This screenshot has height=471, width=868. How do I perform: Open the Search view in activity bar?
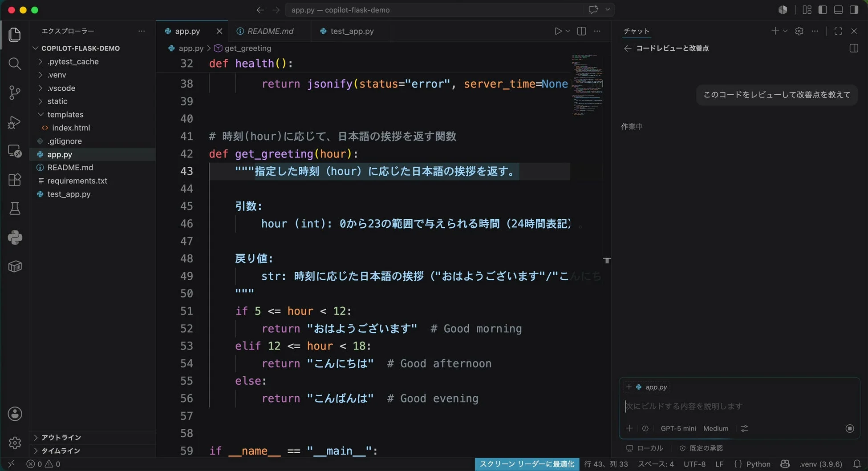pyautogui.click(x=15, y=64)
